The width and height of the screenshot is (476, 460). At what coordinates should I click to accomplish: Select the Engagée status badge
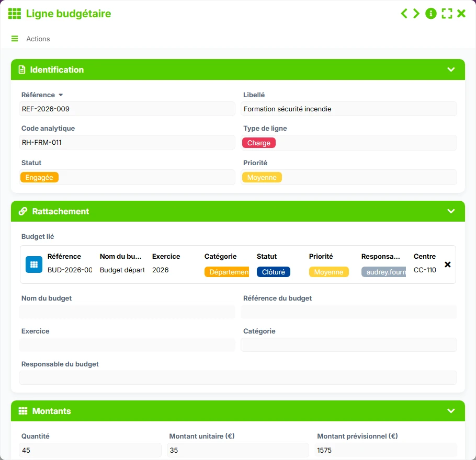[39, 178]
